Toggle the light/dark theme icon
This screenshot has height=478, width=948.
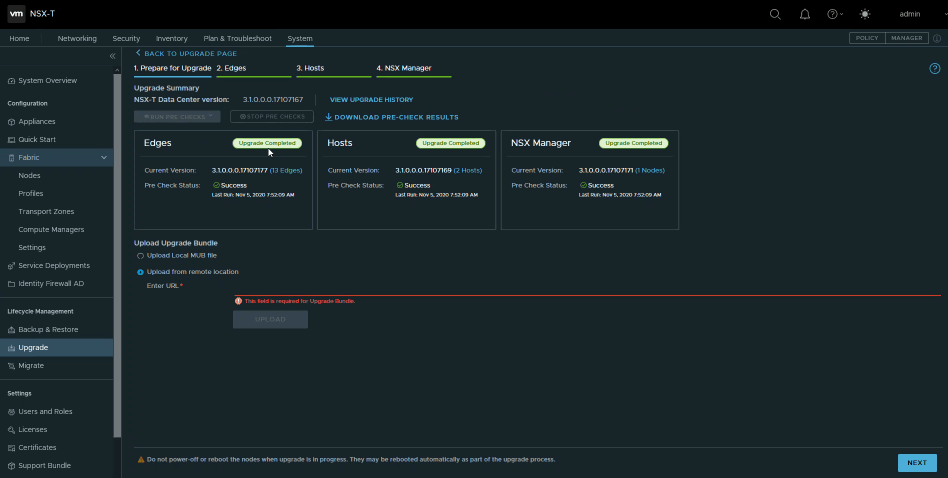865,14
